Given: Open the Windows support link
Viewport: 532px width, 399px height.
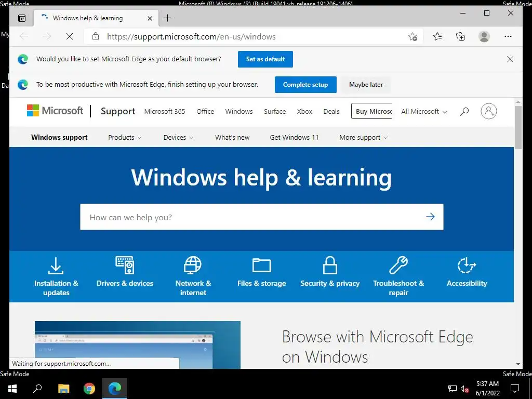Looking at the screenshot, I should pyautogui.click(x=59, y=137).
